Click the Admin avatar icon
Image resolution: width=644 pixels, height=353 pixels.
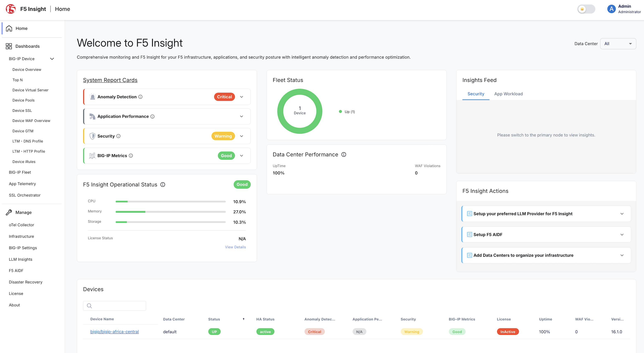[611, 9]
